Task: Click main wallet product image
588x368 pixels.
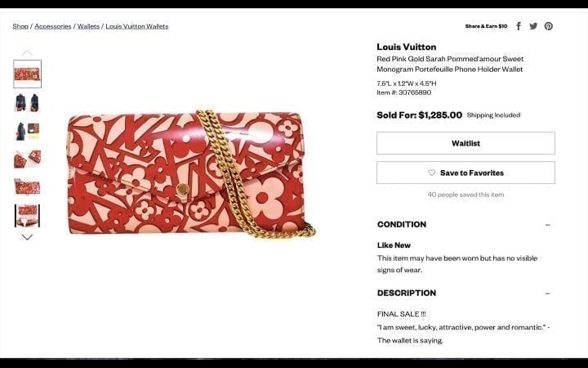Action: pyautogui.click(x=191, y=174)
